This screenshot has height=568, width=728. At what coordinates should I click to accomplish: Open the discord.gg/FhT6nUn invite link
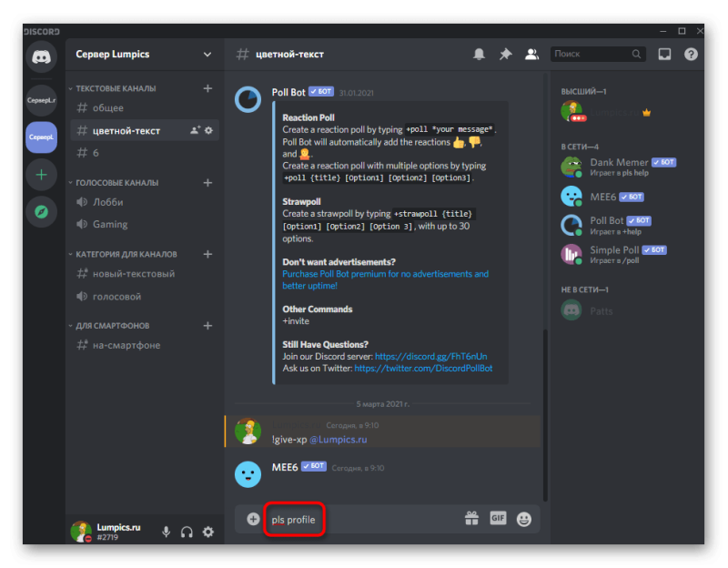430,356
